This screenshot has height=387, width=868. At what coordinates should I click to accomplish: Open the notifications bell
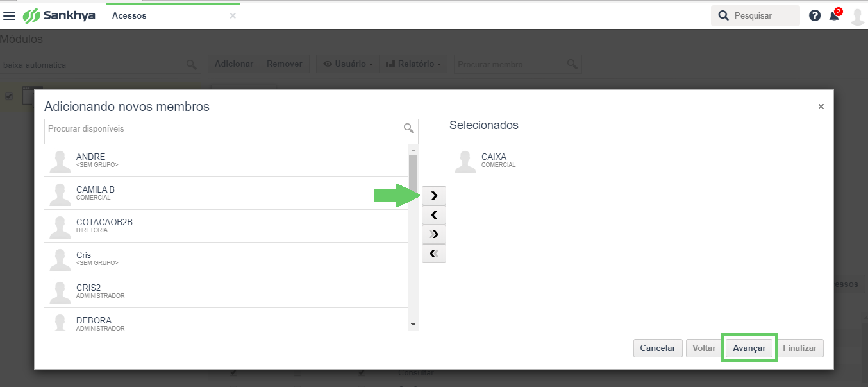click(x=834, y=15)
